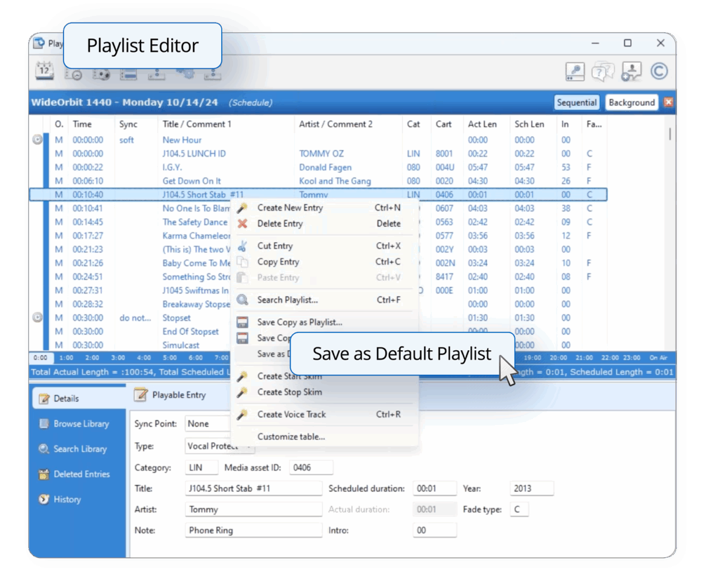
Task: Switch to the Browse Library tab
Action: coord(81,424)
